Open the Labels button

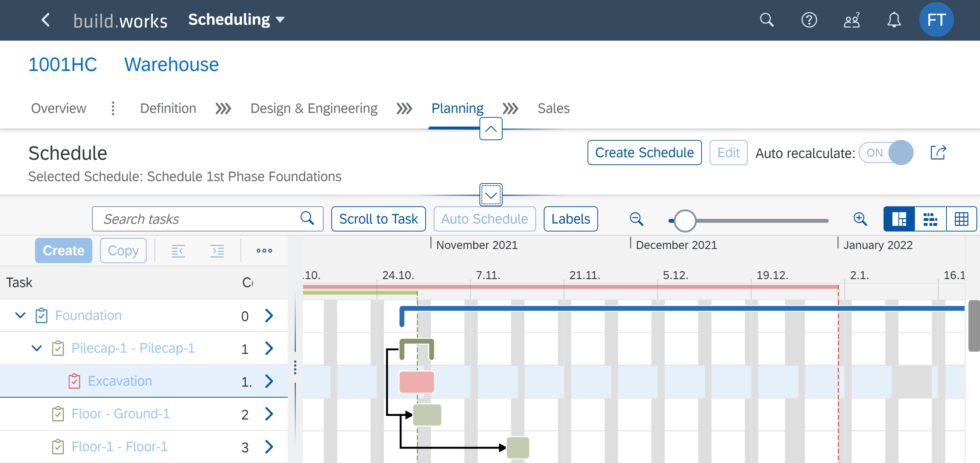(x=571, y=219)
